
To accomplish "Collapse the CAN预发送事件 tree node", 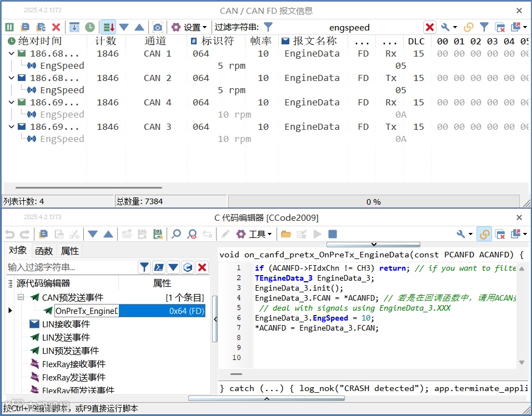I will coord(21,297).
